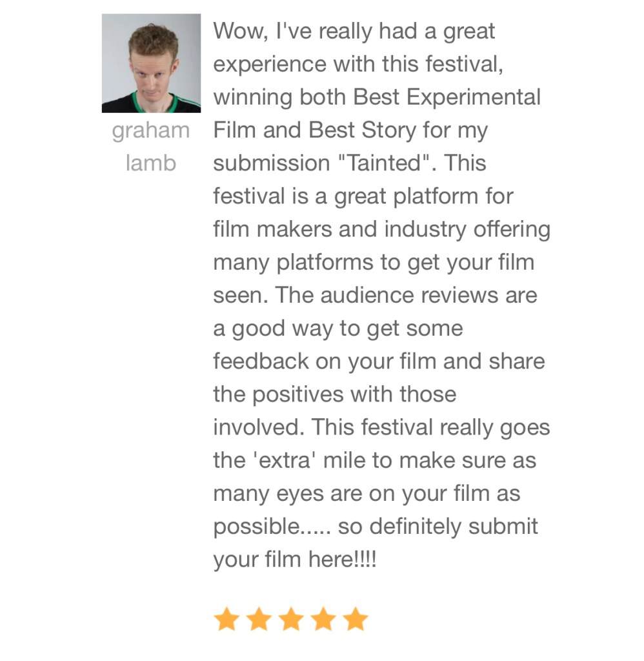
Task: Click the third rating star
Action: click(x=291, y=620)
